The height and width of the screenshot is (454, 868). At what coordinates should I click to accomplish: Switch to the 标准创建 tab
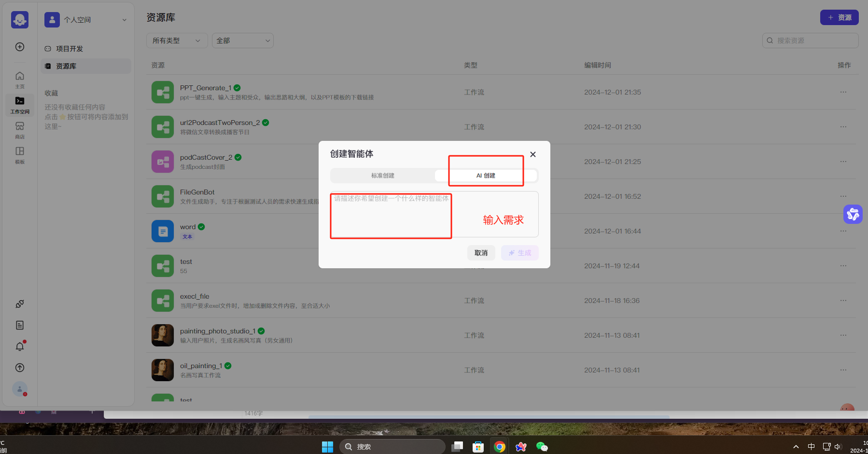(383, 176)
